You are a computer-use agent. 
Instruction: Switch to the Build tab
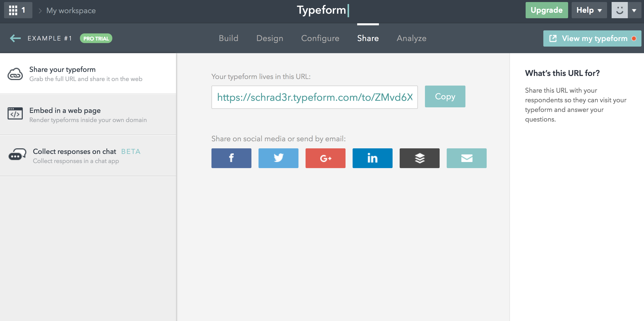[229, 38]
